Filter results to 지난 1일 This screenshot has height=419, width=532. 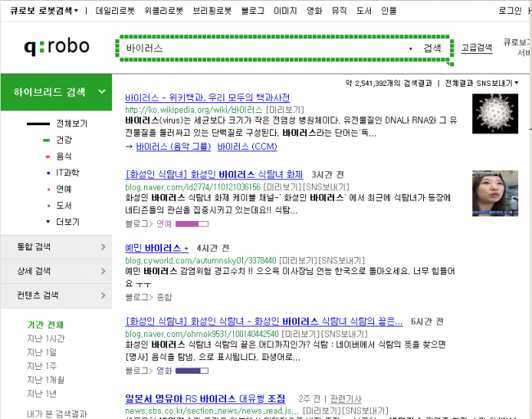click(x=42, y=353)
